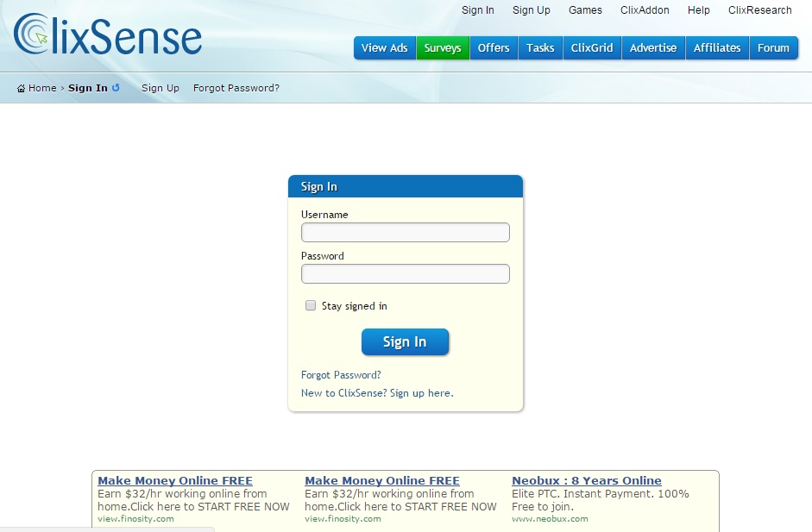Open the Offers tab
This screenshot has width=812, height=532.
[494, 48]
